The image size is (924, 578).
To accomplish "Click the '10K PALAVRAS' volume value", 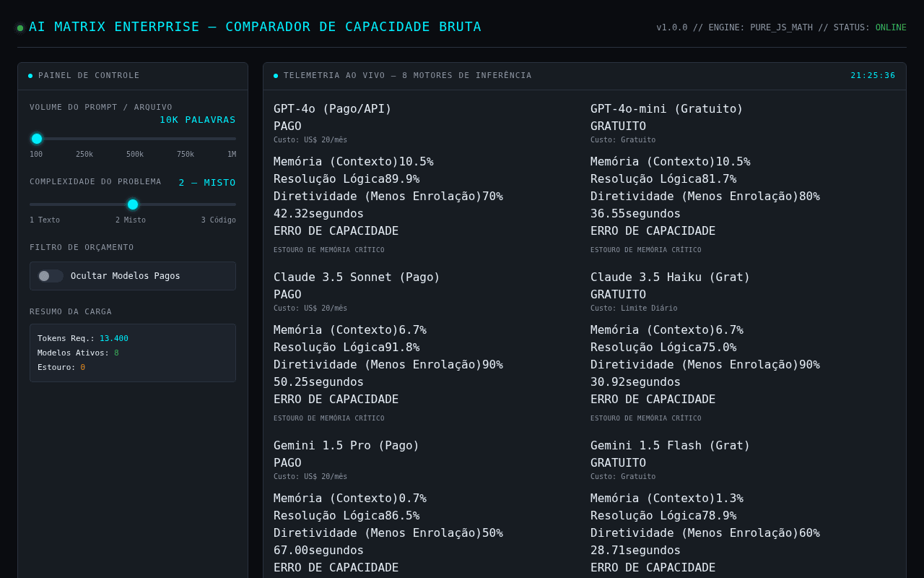I will pos(198,120).
